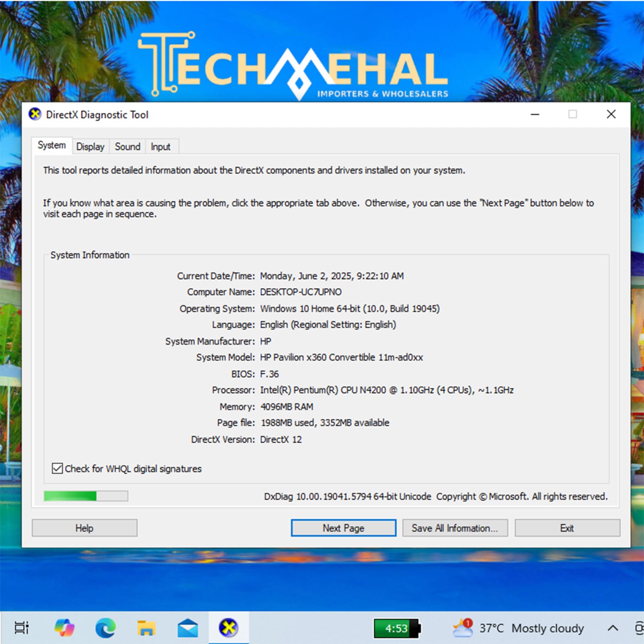Click the Page file usage value

pyautogui.click(x=325, y=423)
